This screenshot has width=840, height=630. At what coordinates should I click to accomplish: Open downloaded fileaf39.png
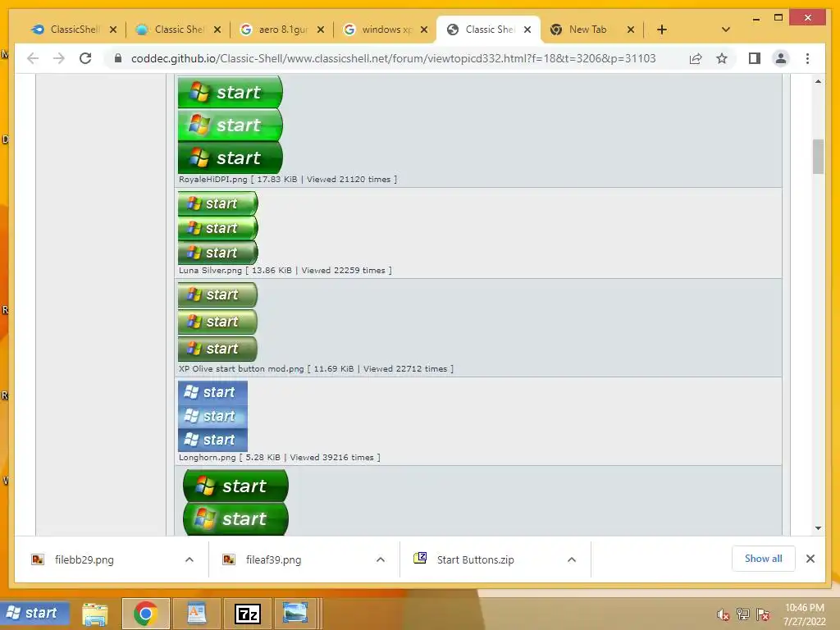pyautogui.click(x=273, y=559)
